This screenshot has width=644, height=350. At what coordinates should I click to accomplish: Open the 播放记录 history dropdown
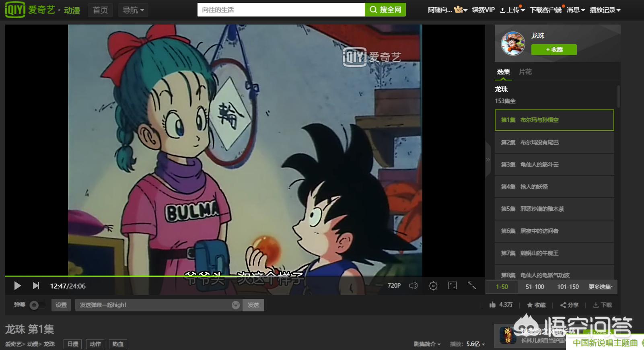pyautogui.click(x=605, y=10)
